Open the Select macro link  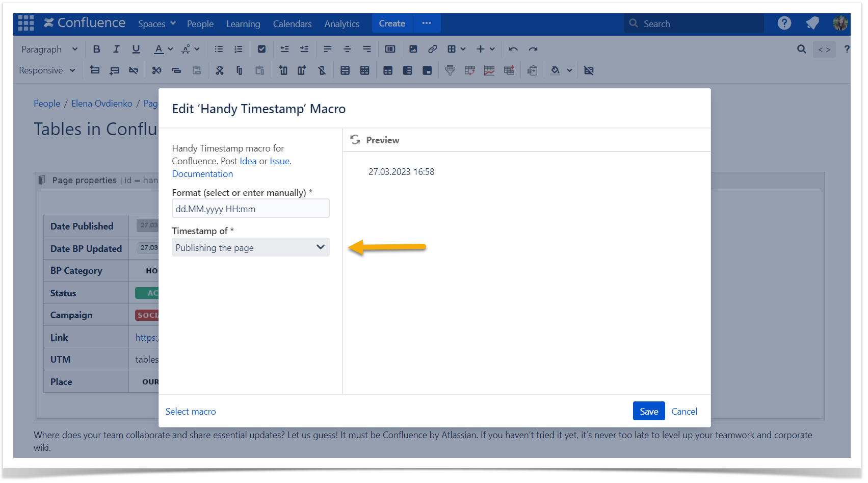(x=191, y=411)
